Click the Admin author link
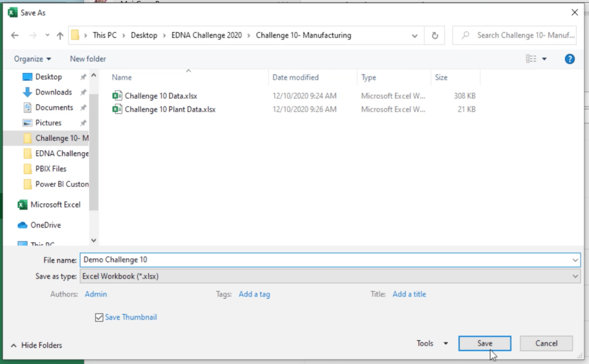 [x=96, y=294]
